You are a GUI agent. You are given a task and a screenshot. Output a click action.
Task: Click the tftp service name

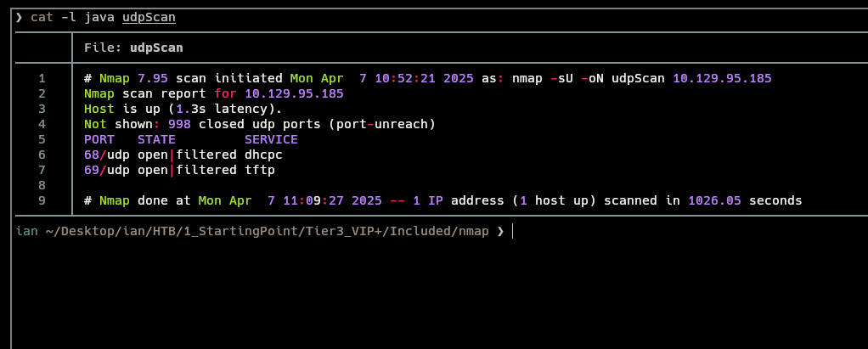[260, 170]
